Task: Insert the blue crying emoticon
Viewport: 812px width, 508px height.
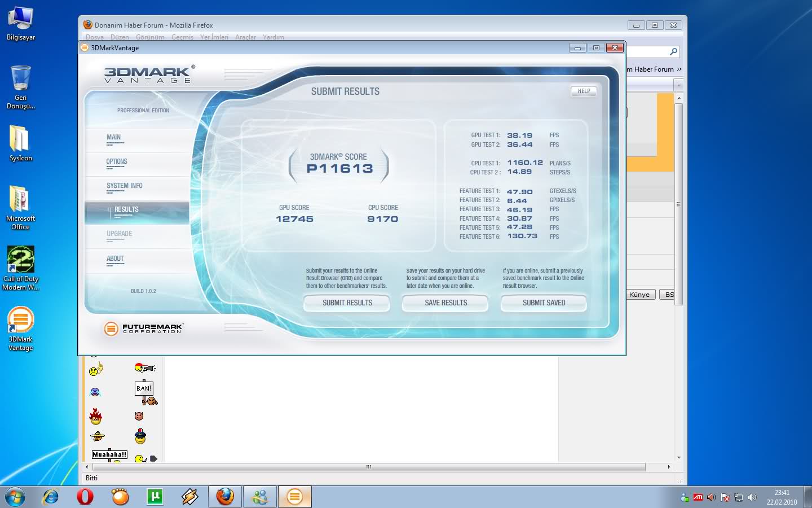Action: point(95,392)
